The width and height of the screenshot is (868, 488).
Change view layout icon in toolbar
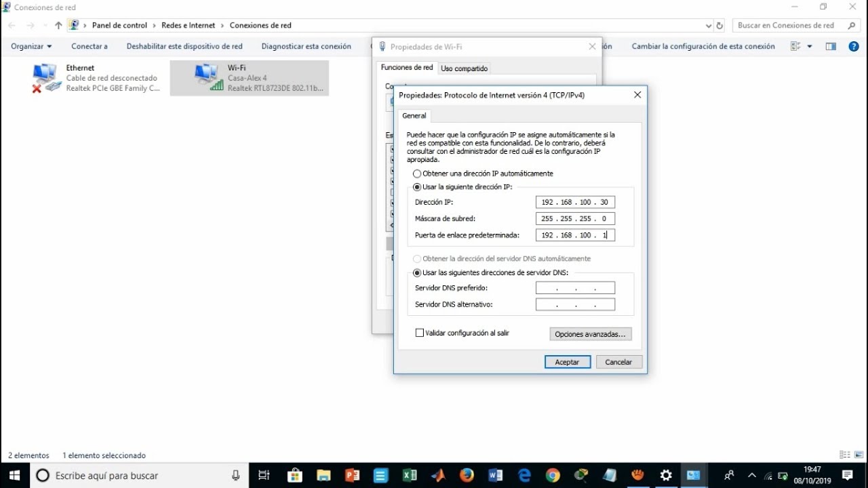click(796, 46)
